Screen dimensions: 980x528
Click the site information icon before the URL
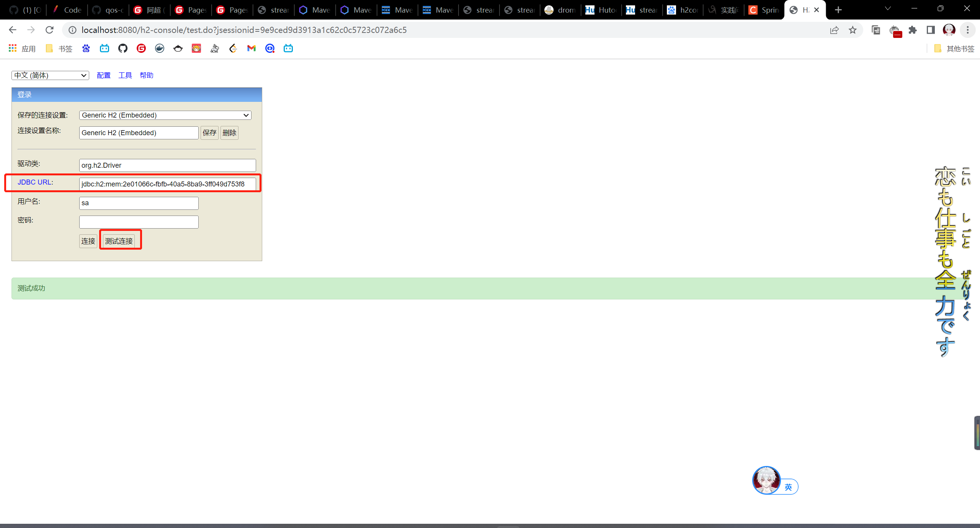pos(72,30)
